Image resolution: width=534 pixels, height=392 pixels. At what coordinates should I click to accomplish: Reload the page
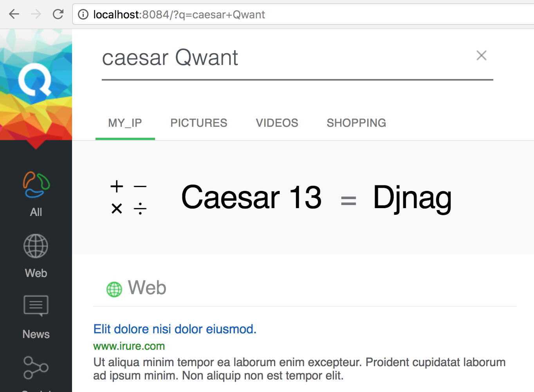coord(58,14)
